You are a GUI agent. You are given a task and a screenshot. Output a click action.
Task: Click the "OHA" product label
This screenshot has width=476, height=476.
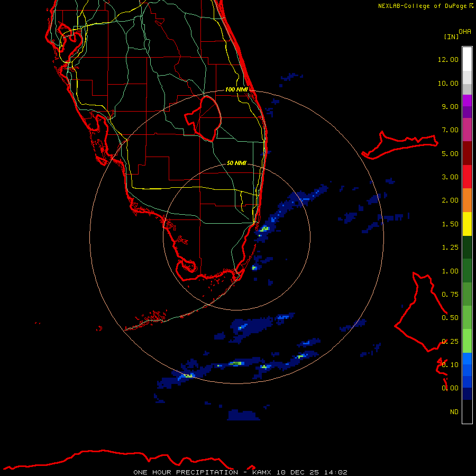point(465,32)
